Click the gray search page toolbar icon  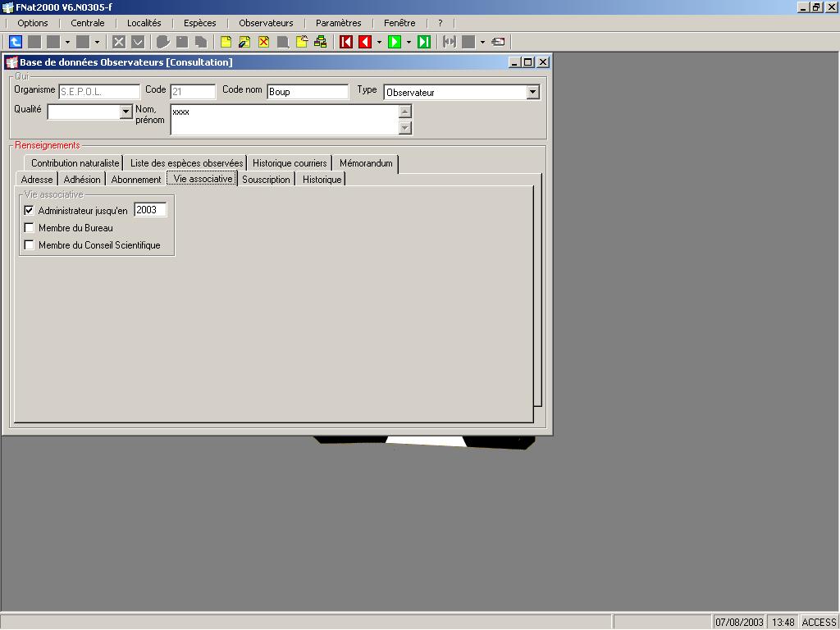tap(283, 42)
